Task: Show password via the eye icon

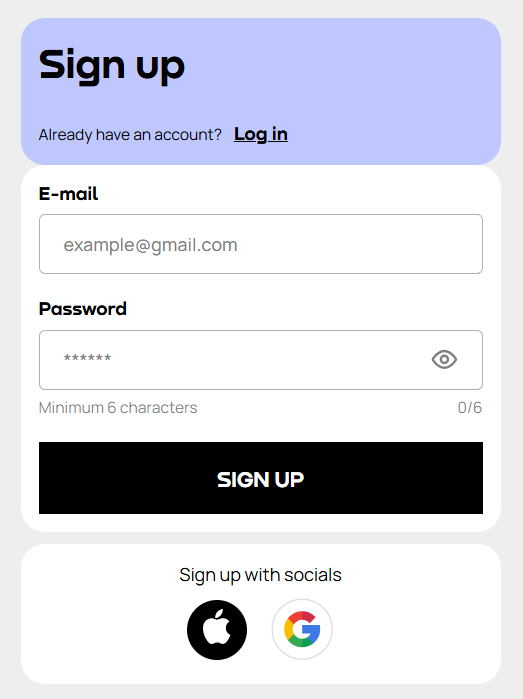Action: click(444, 359)
